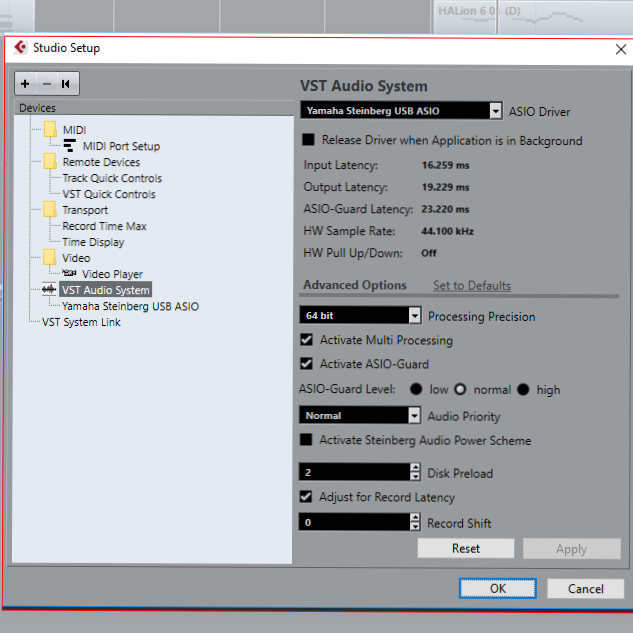
Task: Decrease Record Shift with down arrow
Action: [415, 526]
